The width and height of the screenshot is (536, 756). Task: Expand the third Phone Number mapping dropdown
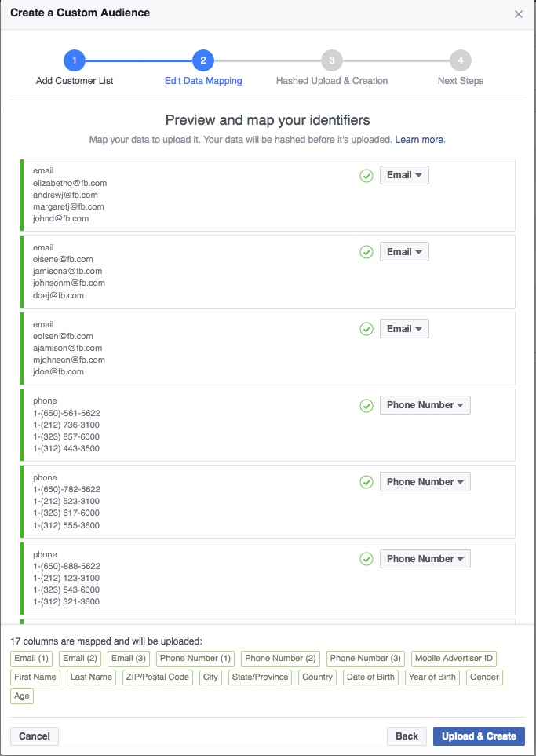coord(425,559)
